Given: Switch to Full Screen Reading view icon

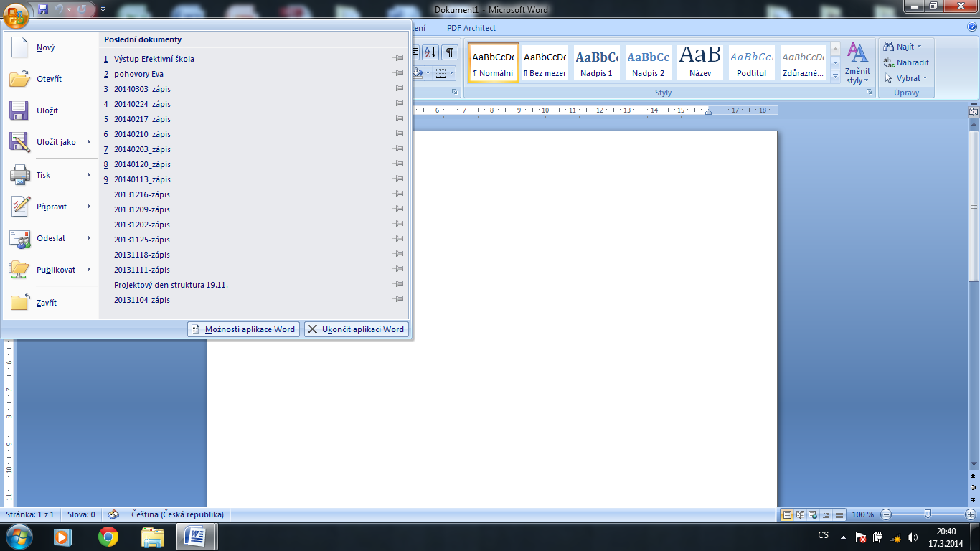Looking at the screenshot, I should 800,514.
